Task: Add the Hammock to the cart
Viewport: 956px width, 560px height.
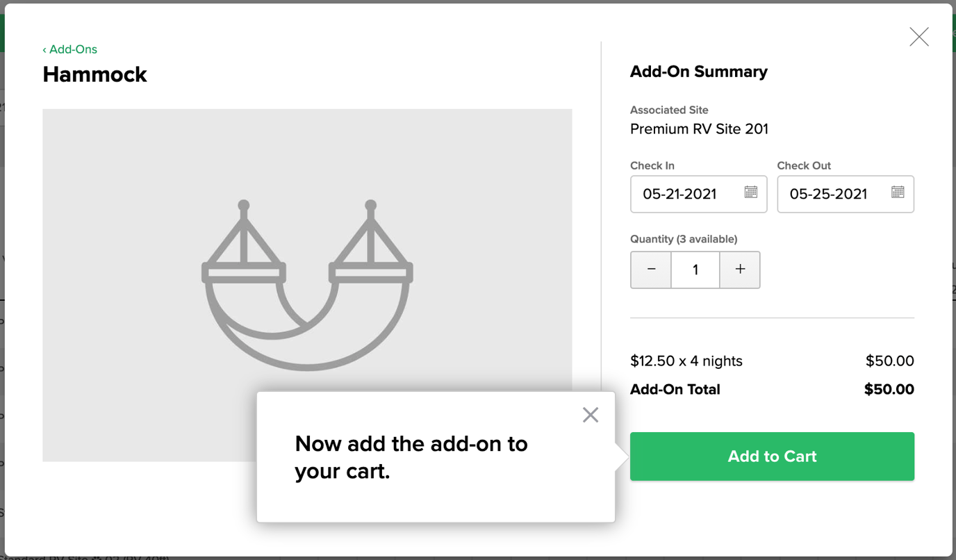Action: [x=771, y=456]
